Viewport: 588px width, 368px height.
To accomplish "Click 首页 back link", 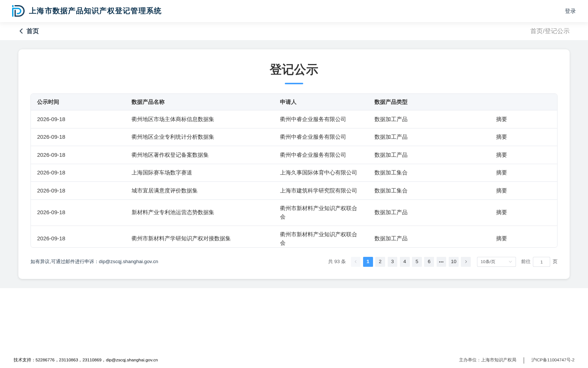I will point(33,31).
